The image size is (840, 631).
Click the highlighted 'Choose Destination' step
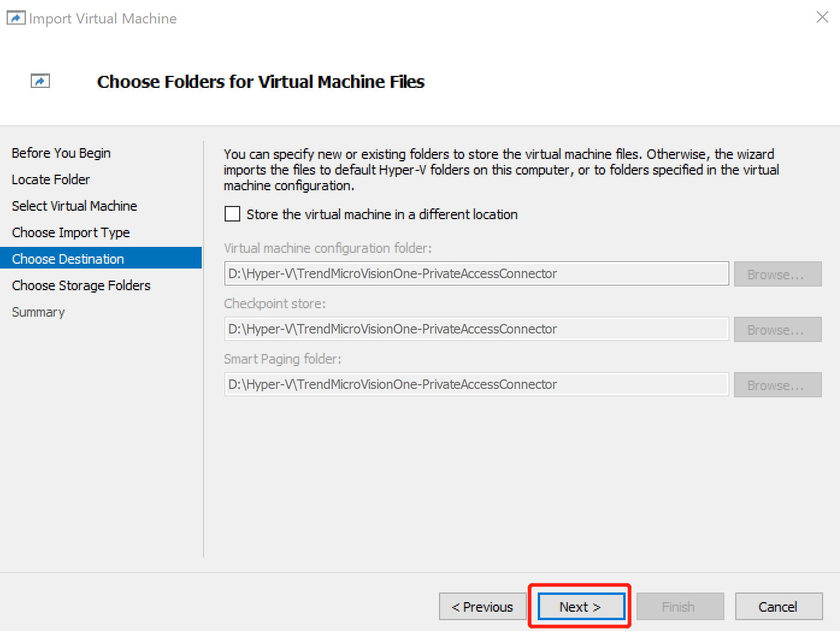pos(67,258)
